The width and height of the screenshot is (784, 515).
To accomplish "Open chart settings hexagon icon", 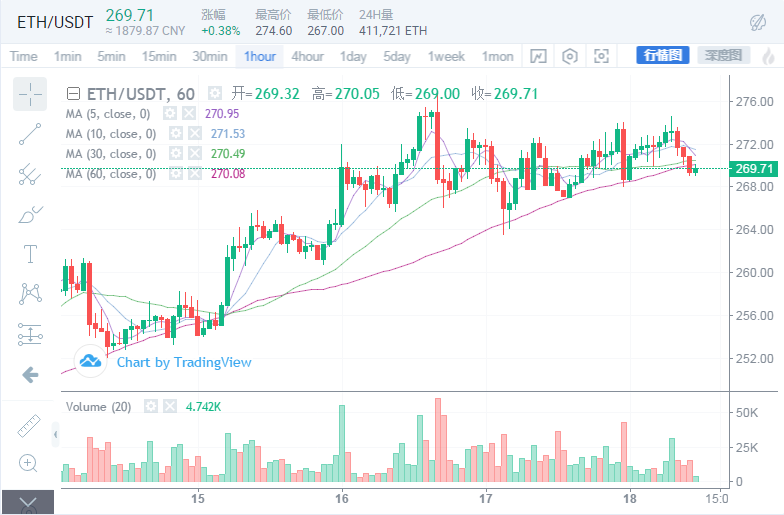I will tap(570, 56).
